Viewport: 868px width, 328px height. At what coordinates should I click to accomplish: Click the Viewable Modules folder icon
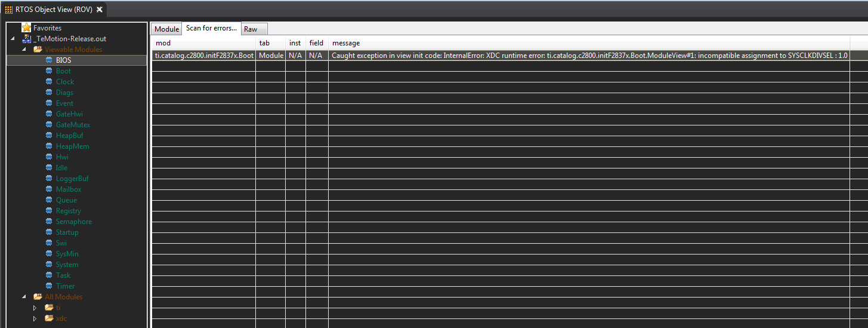point(38,50)
